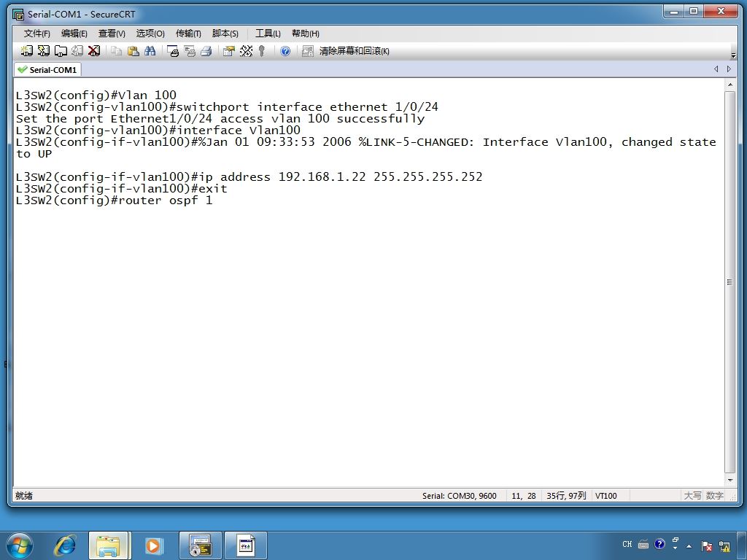This screenshot has height=560, width=747.
Task: Click the Reconnect session icon
Action: tap(77, 51)
